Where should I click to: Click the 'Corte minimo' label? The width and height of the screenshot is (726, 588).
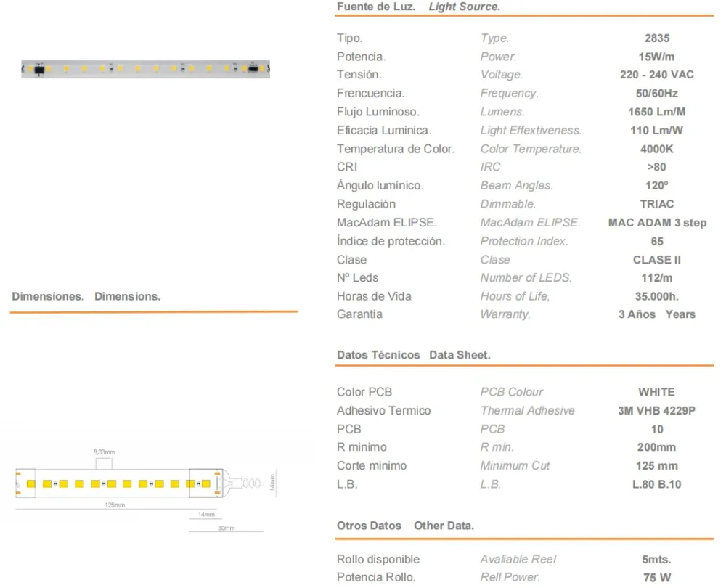tap(372, 465)
